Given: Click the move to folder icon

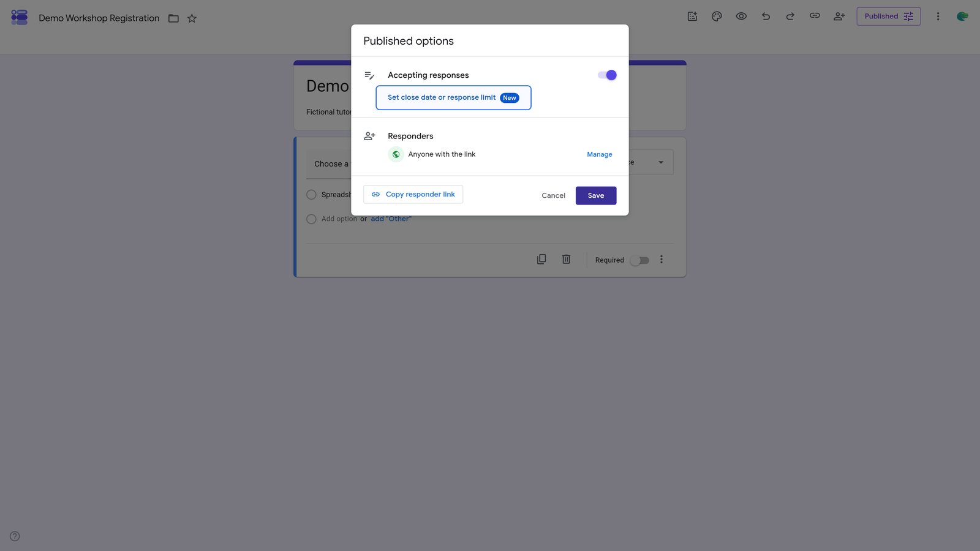Looking at the screenshot, I should 173,18.
